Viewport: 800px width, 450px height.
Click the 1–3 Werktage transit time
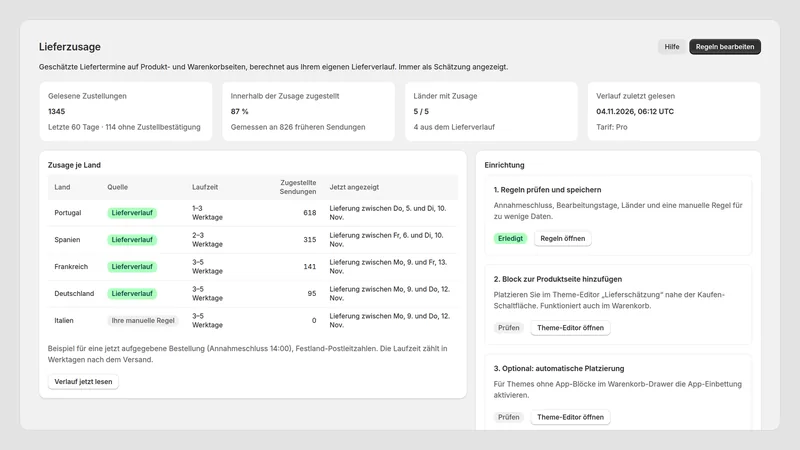click(207, 213)
